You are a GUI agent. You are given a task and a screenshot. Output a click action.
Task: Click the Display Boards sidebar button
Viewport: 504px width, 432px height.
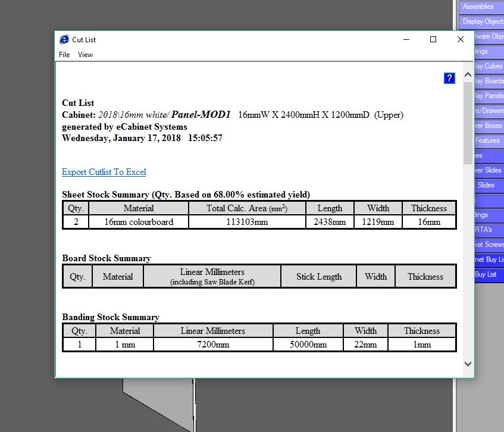click(x=489, y=81)
